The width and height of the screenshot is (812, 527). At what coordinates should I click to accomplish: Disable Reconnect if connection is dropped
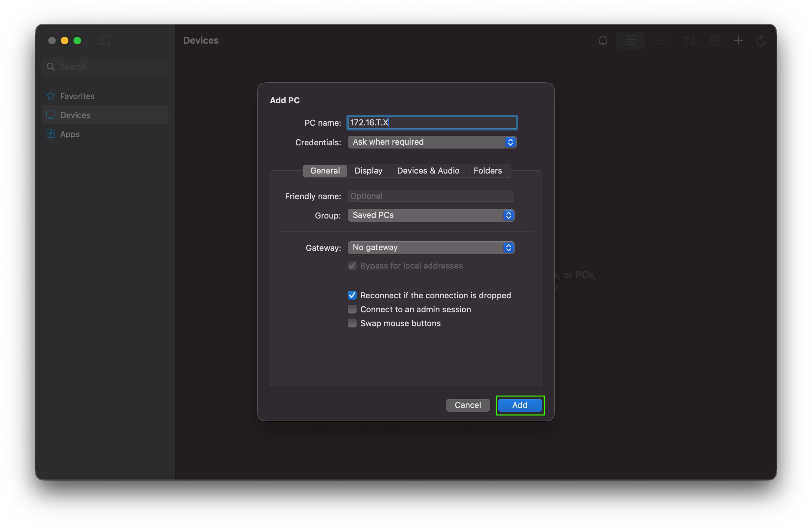(x=352, y=295)
